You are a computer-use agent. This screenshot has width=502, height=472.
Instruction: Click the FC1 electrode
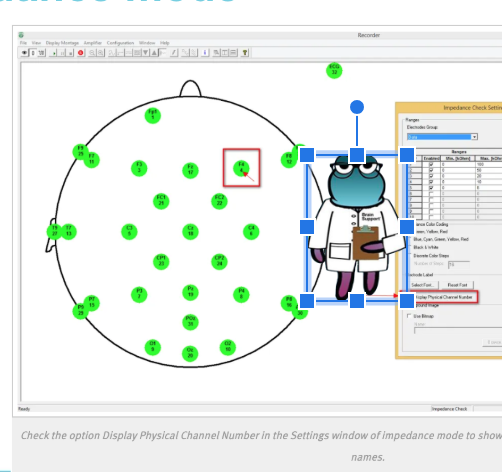click(161, 201)
